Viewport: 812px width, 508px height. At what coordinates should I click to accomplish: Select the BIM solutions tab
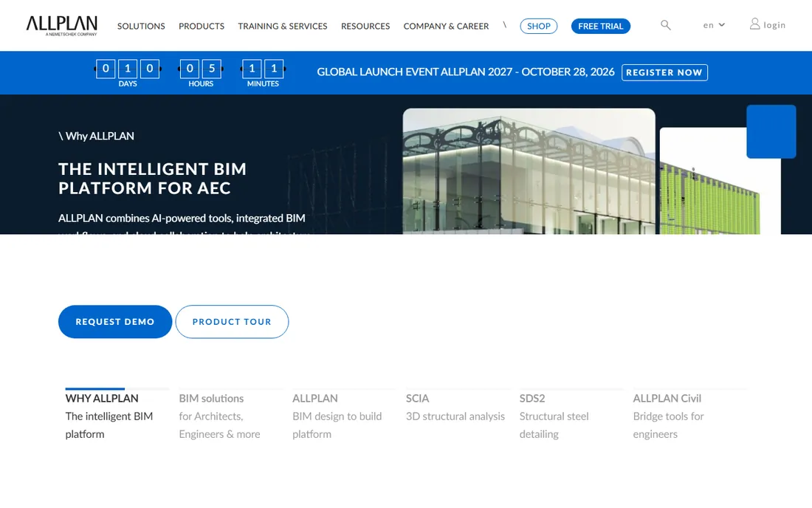point(230,415)
